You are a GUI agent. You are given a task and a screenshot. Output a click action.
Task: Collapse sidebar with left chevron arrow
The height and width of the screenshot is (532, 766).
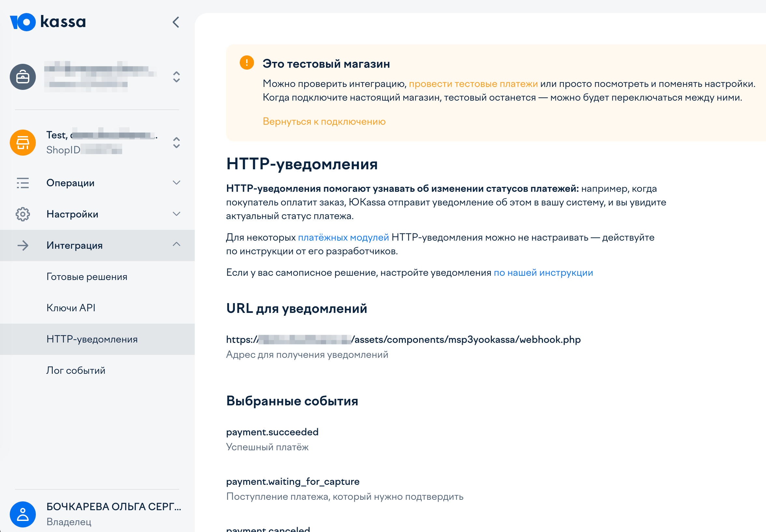[x=176, y=22]
